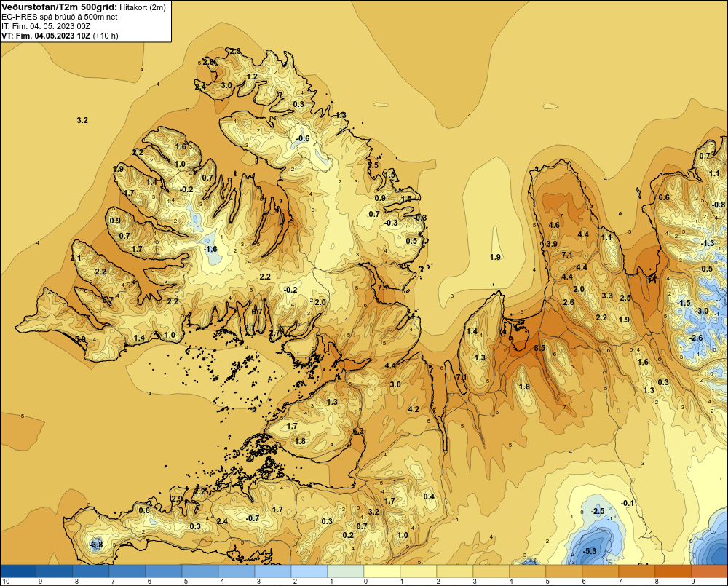Viewport: 728px width, 586px height.
Task: Click the -1.3 temperature value
Action: [708, 243]
